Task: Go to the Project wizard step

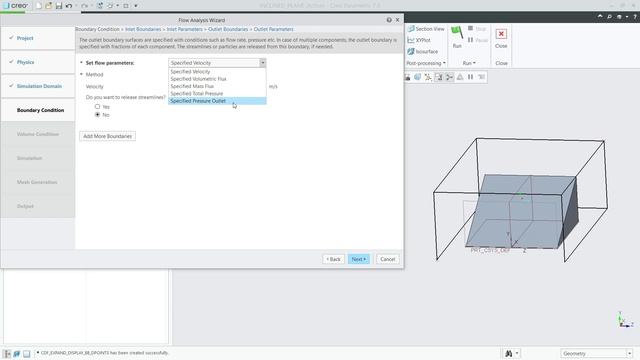Action: click(x=38, y=38)
